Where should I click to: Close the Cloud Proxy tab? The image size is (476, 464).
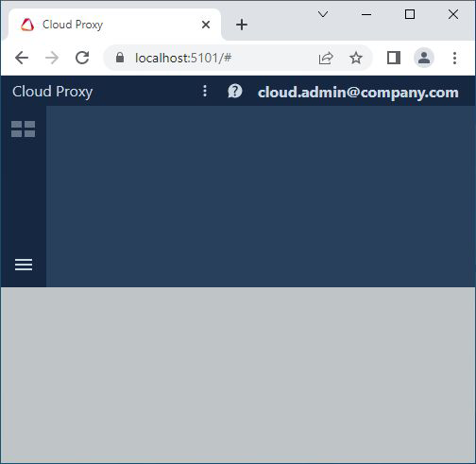point(206,25)
